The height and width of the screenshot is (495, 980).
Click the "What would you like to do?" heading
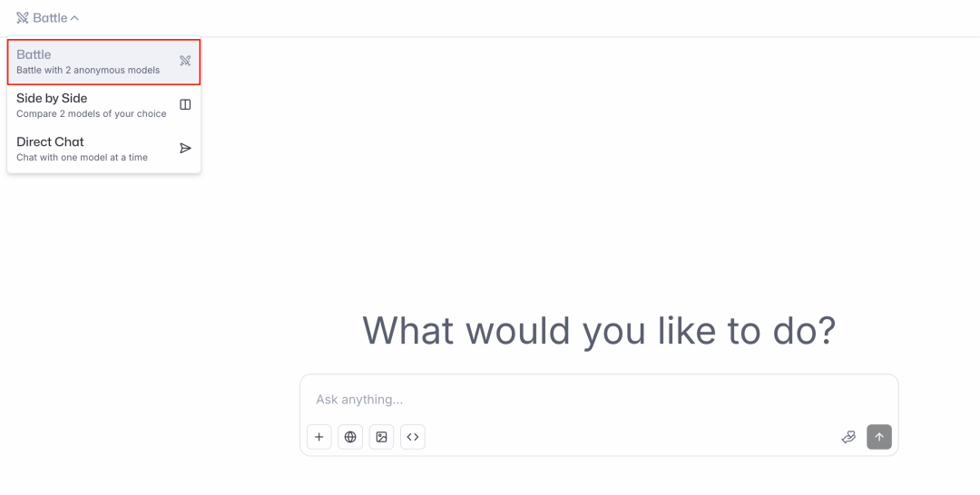(x=599, y=331)
